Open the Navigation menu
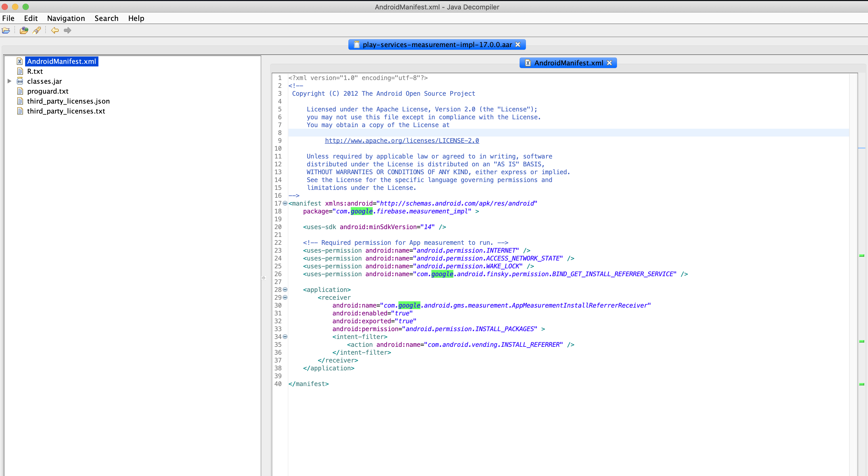Viewport: 868px width, 476px height. [x=66, y=18]
